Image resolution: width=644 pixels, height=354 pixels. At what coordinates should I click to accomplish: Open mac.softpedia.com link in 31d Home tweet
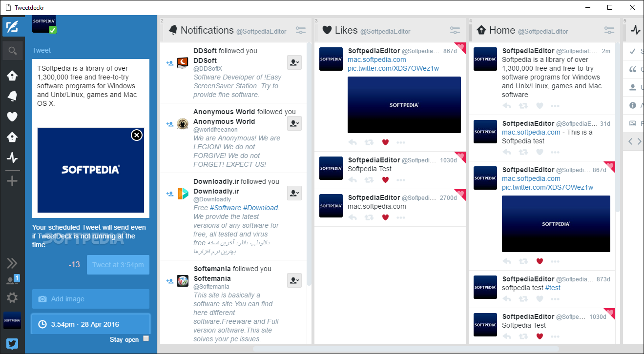coord(531,132)
